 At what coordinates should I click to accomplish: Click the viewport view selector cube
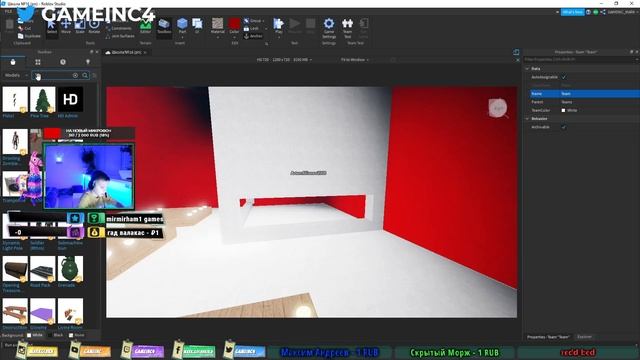498,108
